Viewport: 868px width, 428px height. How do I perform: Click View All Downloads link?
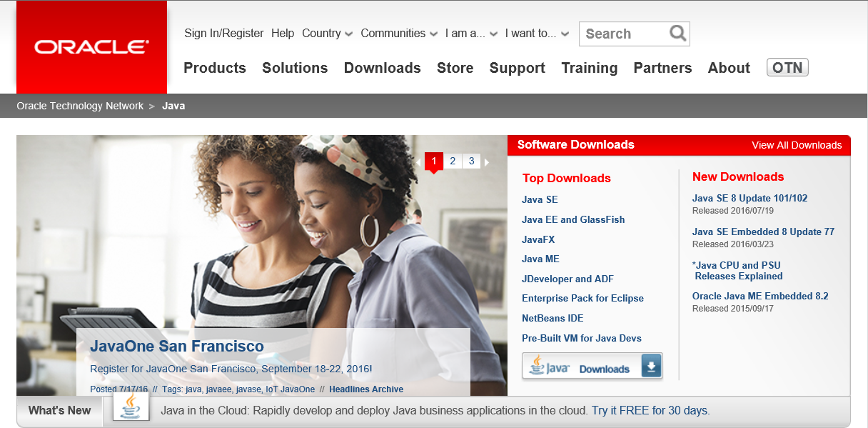pos(797,145)
